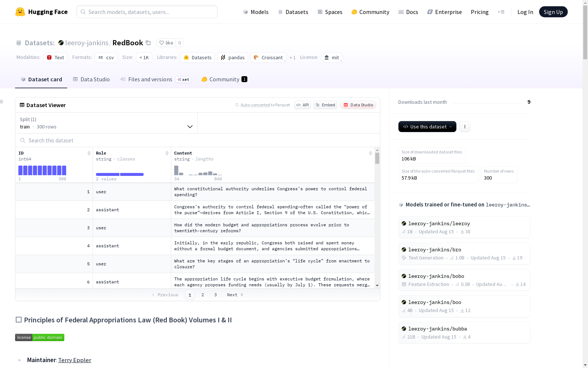Click the Embed button
The image size is (588, 368).
pos(325,105)
